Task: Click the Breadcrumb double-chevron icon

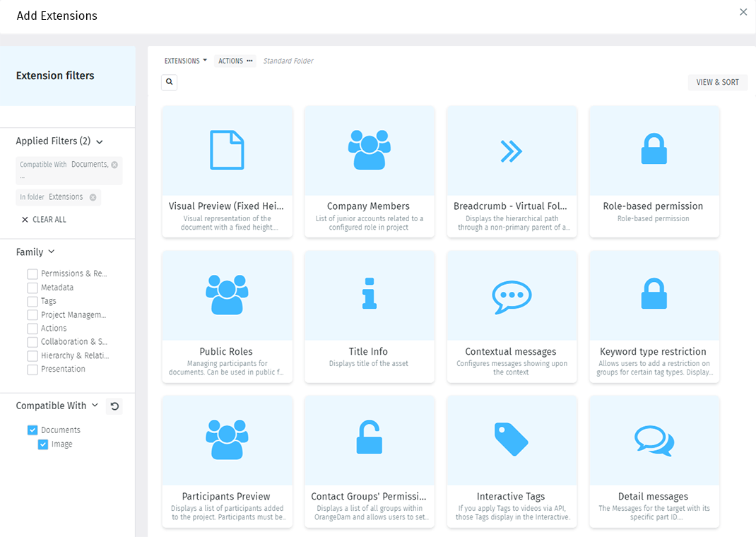Action: (512, 149)
